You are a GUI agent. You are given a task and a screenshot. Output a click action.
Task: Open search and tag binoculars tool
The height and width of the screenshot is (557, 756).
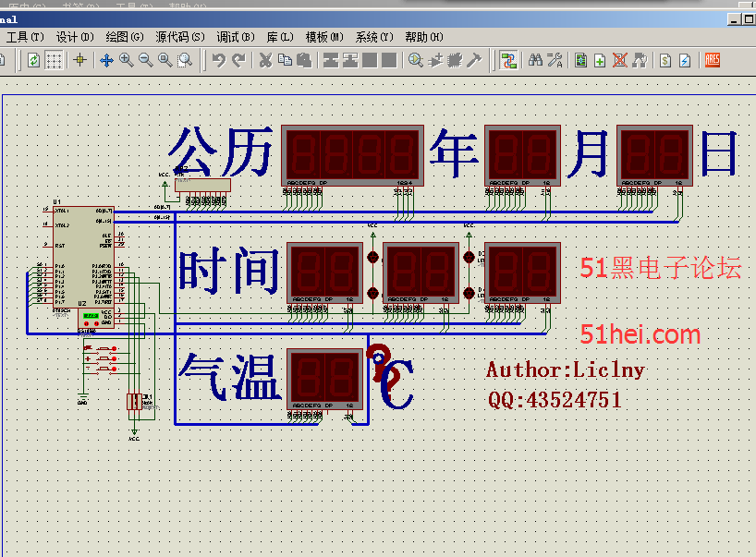click(535, 61)
